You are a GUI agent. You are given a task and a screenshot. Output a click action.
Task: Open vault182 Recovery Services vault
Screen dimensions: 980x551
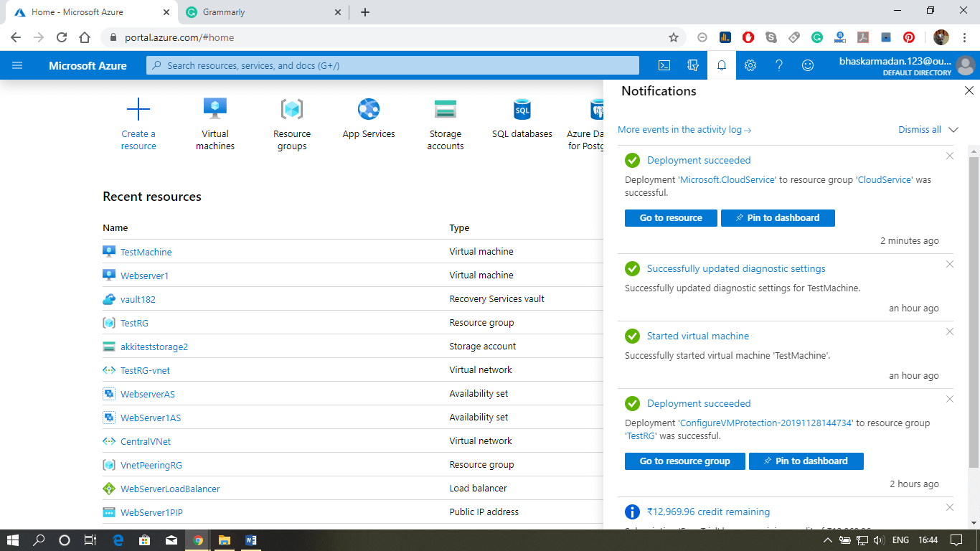click(138, 299)
